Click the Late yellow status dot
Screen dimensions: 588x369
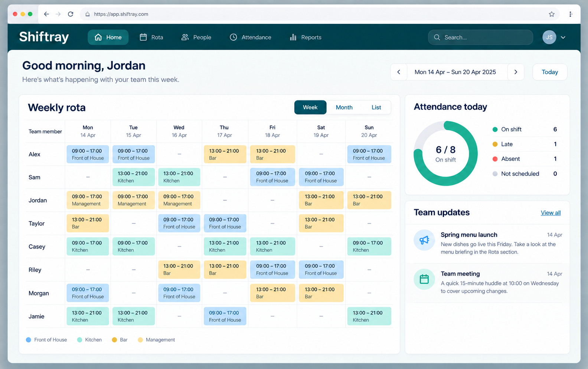click(x=495, y=144)
